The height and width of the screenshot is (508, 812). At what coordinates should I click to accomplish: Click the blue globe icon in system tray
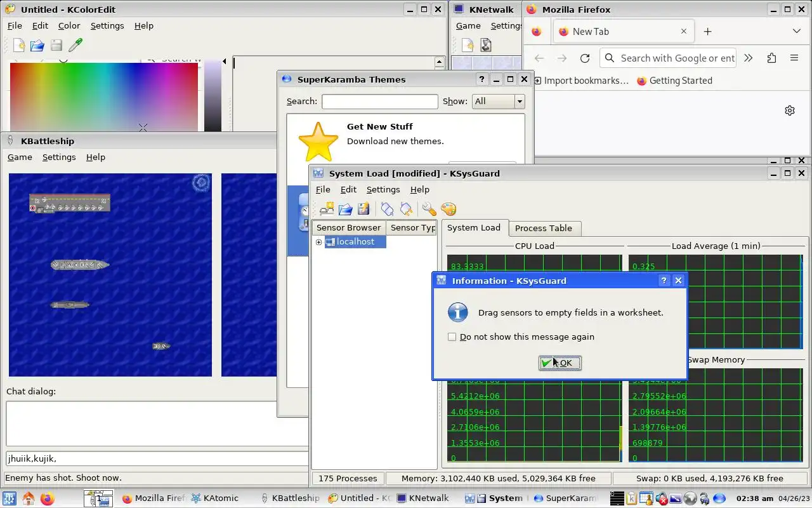719,498
